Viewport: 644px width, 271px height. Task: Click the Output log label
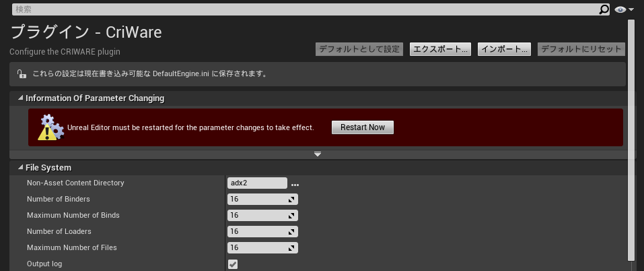(x=44, y=264)
